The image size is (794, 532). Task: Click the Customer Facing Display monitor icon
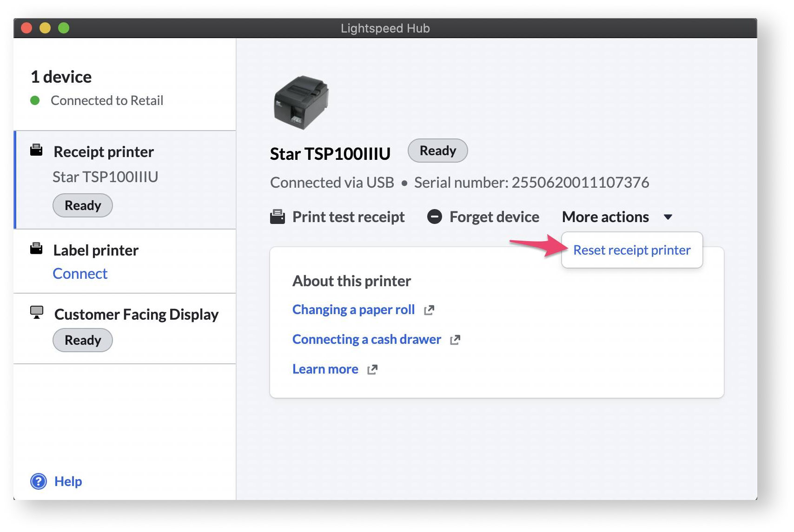(x=37, y=312)
